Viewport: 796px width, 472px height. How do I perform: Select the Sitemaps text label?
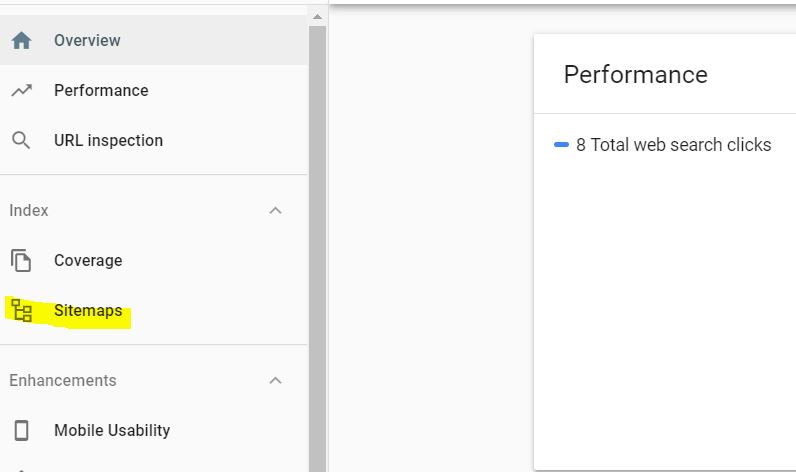(x=88, y=311)
